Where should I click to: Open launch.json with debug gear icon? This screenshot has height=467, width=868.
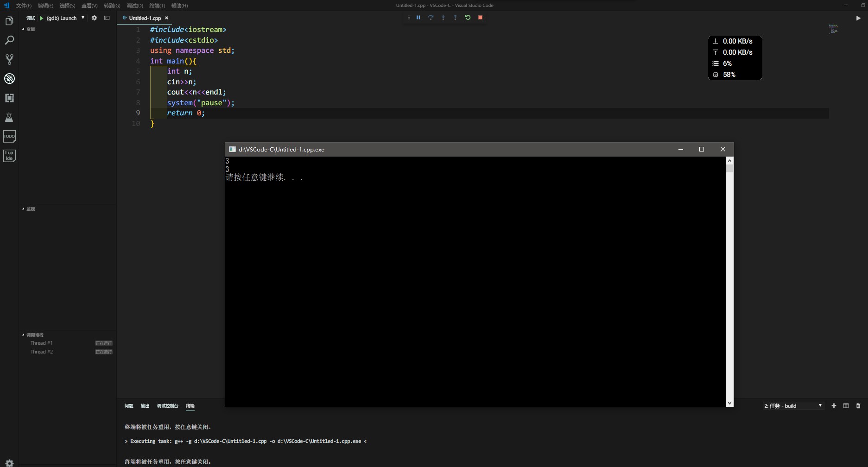click(x=95, y=18)
